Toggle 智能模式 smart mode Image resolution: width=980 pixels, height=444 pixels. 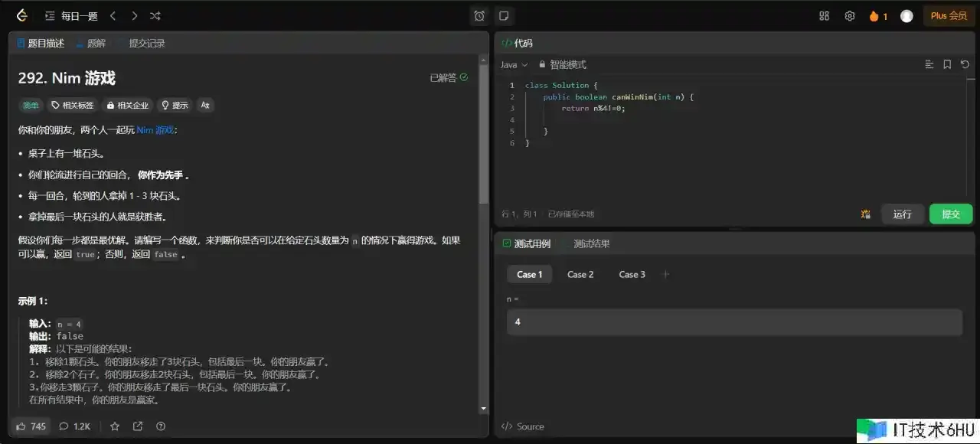click(563, 65)
